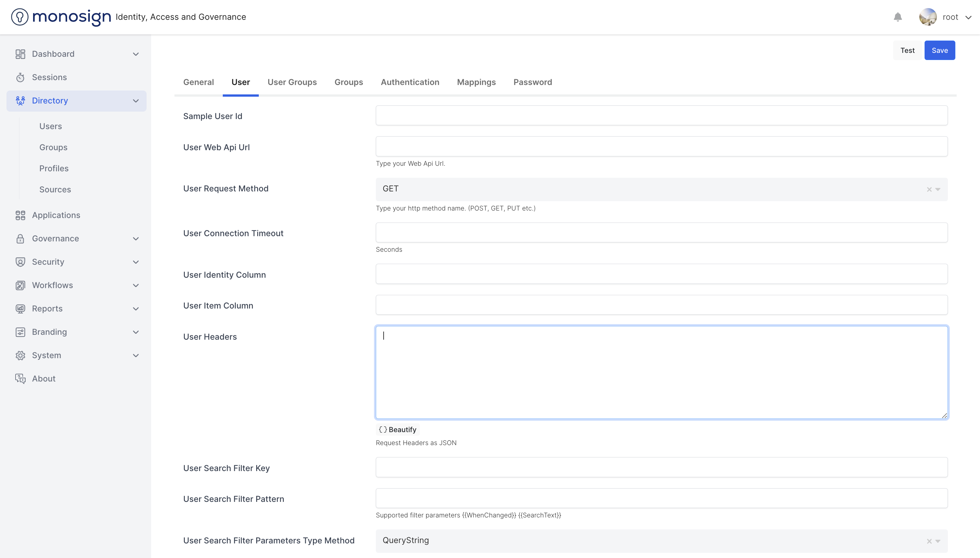Click the Workflows sidebar icon
Viewport: 980px width, 558px height.
click(x=20, y=285)
